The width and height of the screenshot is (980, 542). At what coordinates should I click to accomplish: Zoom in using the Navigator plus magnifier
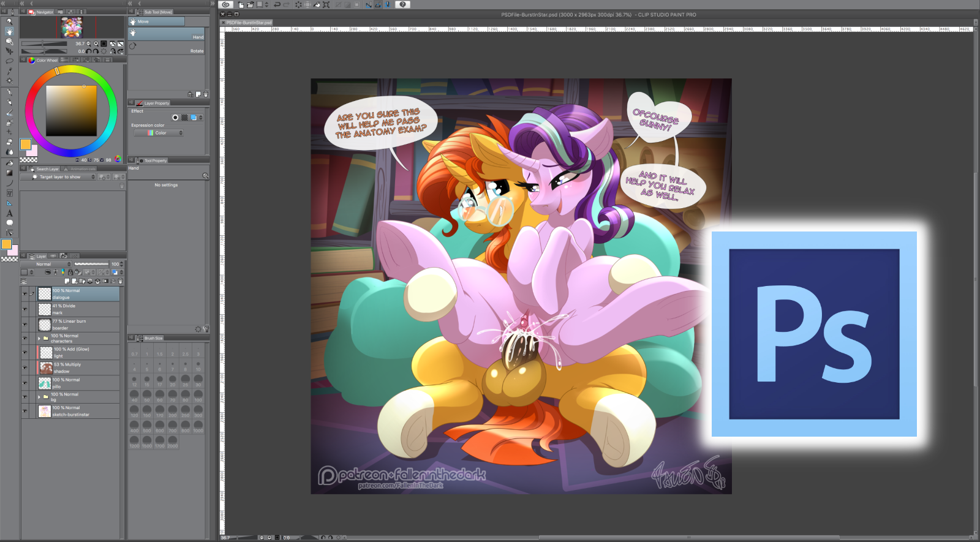coord(96,43)
